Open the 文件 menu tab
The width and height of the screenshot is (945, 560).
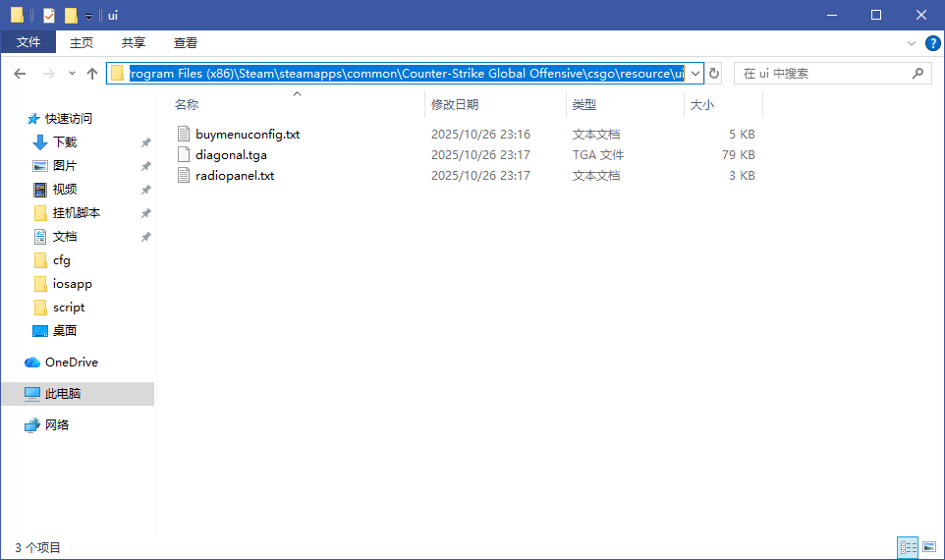tap(28, 42)
